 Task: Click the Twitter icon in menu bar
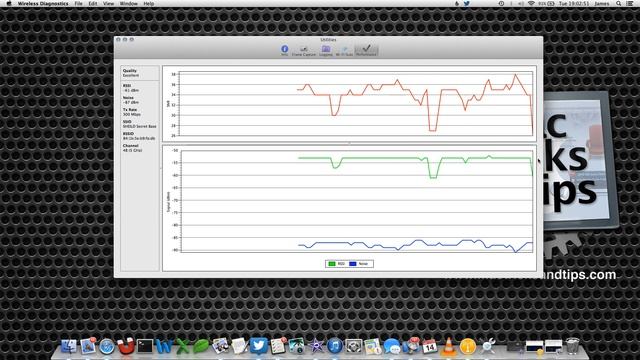point(466,3)
